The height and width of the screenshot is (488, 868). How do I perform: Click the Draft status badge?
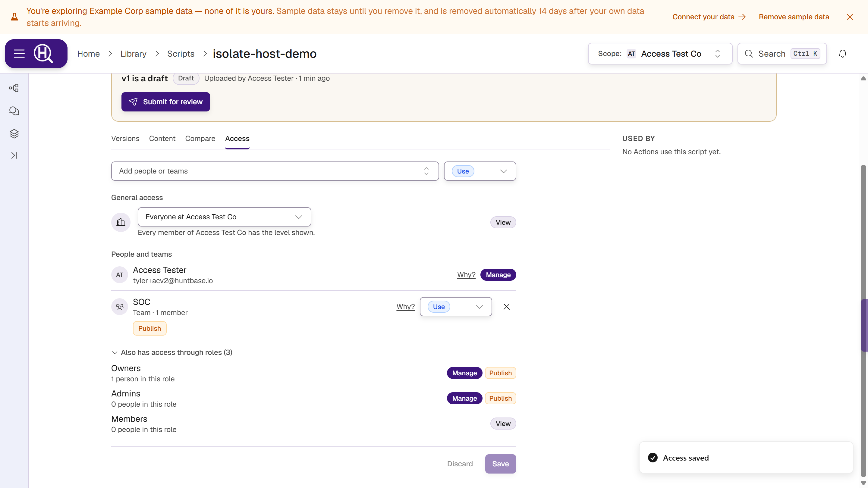coord(186,78)
